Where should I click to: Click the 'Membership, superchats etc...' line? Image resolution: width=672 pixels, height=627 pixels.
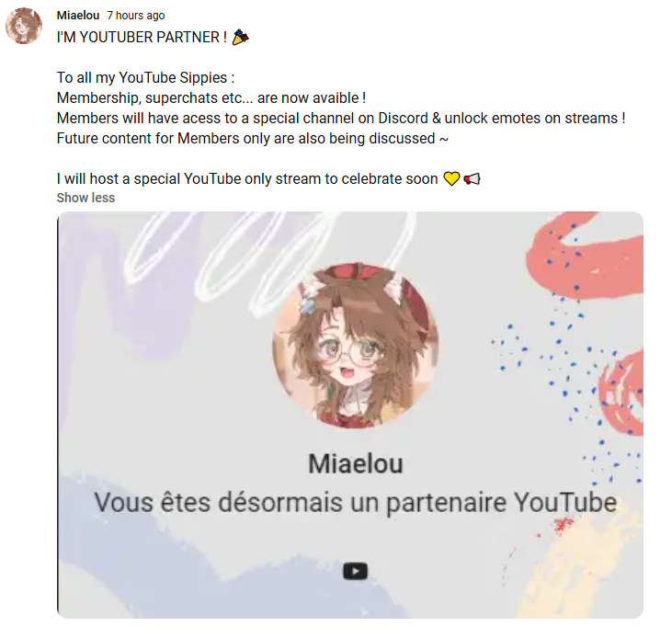coord(211,97)
